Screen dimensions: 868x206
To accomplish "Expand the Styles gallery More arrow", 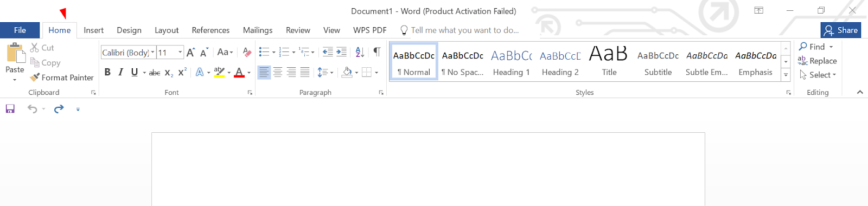I will click(786, 75).
